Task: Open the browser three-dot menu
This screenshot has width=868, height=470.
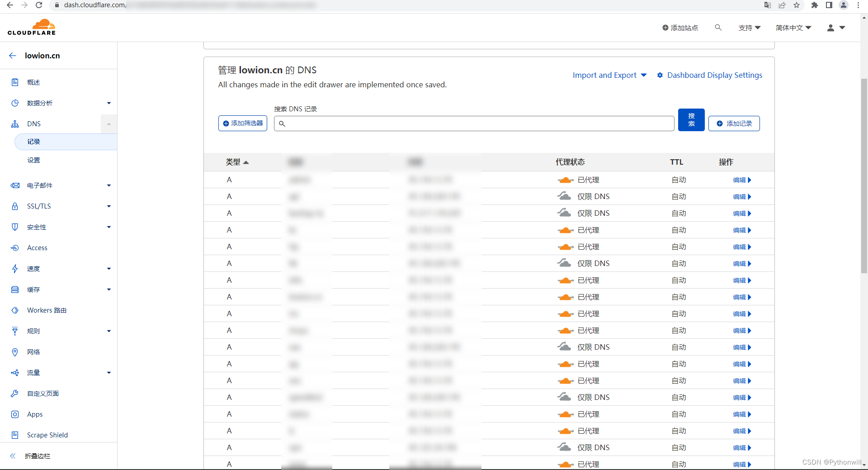Action: point(858,5)
